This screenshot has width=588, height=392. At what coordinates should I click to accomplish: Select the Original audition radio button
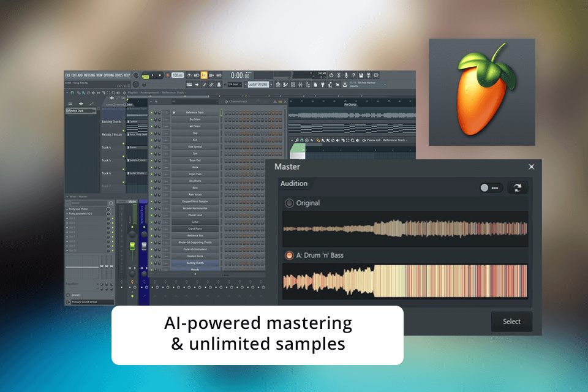click(289, 203)
